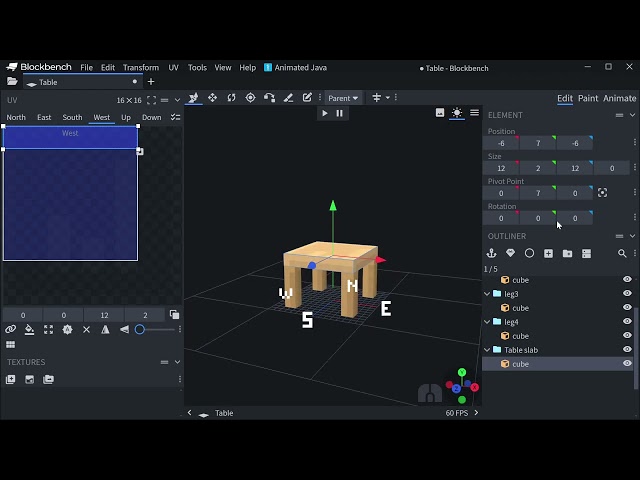Flip UV with sideways triangle icon
640x480 pixels.
coord(124,329)
